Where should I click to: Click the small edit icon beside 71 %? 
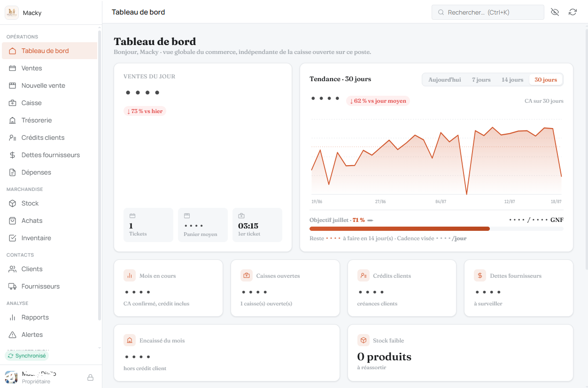click(x=370, y=221)
